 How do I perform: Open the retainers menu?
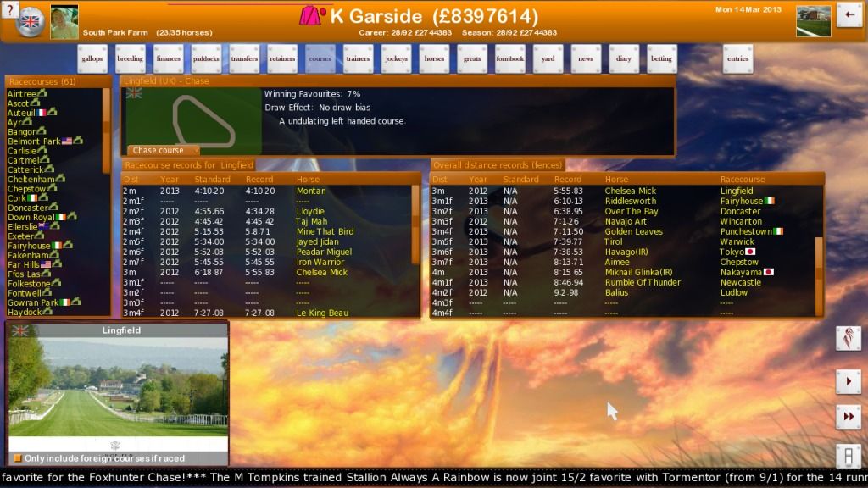click(282, 58)
